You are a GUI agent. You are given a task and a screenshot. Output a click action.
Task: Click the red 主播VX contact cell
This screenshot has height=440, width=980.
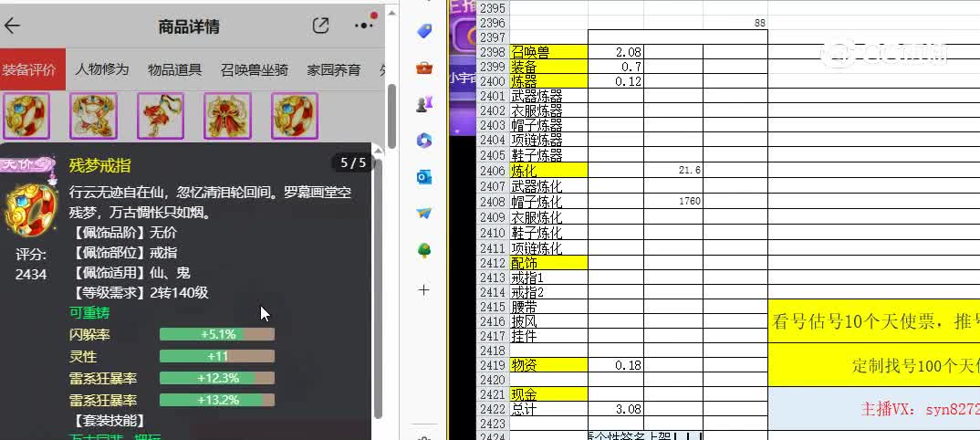click(874, 408)
